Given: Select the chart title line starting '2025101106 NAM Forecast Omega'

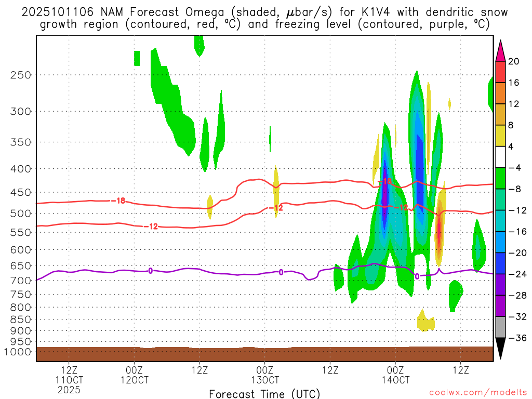Looking at the screenshot, I should (264, 12).
